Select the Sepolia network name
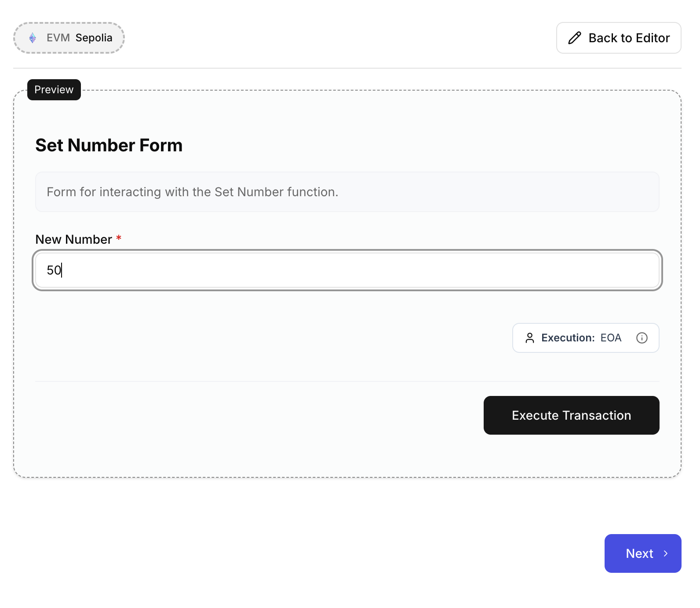 [94, 38]
